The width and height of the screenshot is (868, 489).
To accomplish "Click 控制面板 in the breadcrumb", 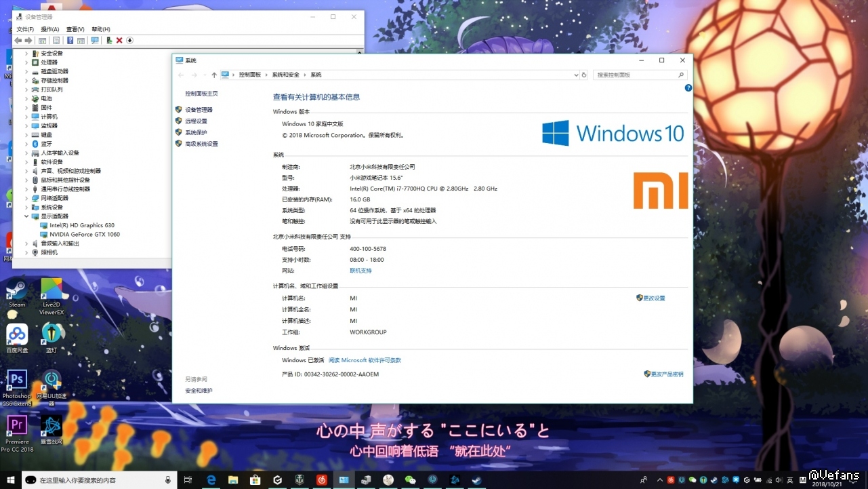I will (x=249, y=75).
